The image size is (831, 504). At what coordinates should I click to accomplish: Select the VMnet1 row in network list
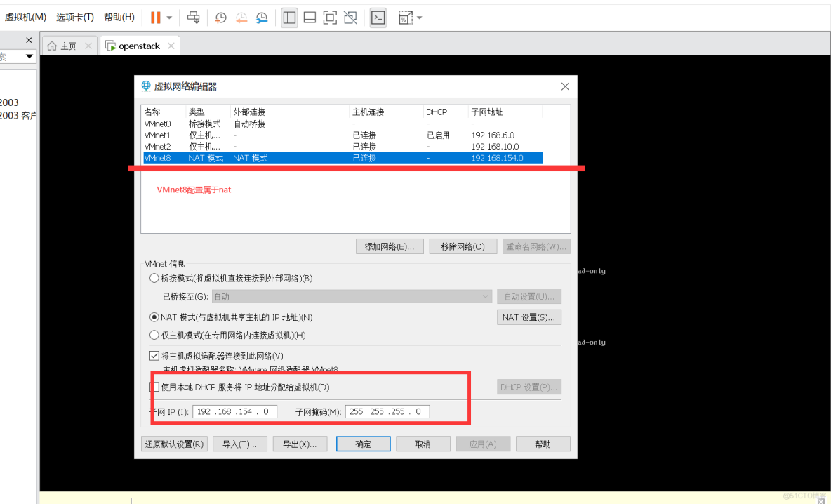pyautogui.click(x=343, y=135)
